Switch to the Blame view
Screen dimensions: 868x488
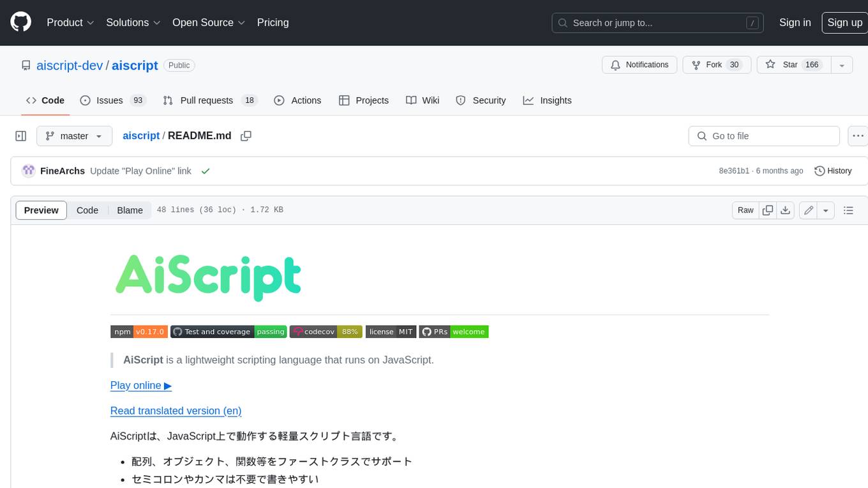point(130,210)
